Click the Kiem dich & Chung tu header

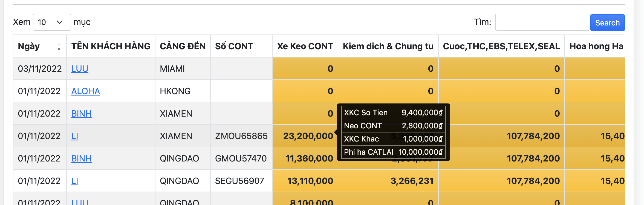point(388,46)
